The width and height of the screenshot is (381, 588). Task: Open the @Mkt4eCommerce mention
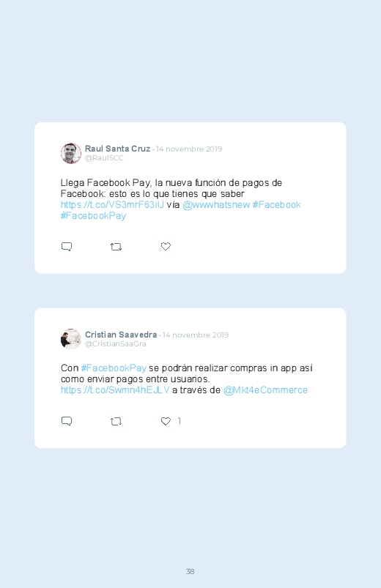coord(265,390)
